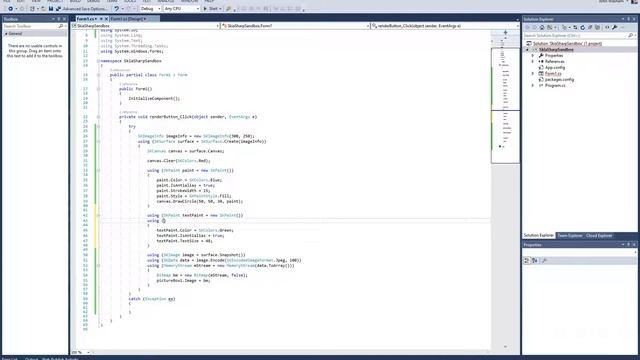Click the editor split-view plus icon
Screen dimensions: 640x360
click(505, 32)
